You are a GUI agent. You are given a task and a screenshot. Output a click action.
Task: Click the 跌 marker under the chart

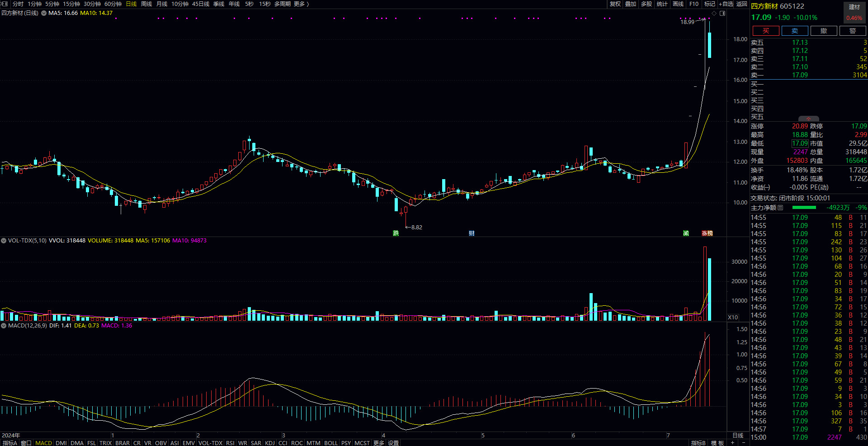tap(396, 233)
